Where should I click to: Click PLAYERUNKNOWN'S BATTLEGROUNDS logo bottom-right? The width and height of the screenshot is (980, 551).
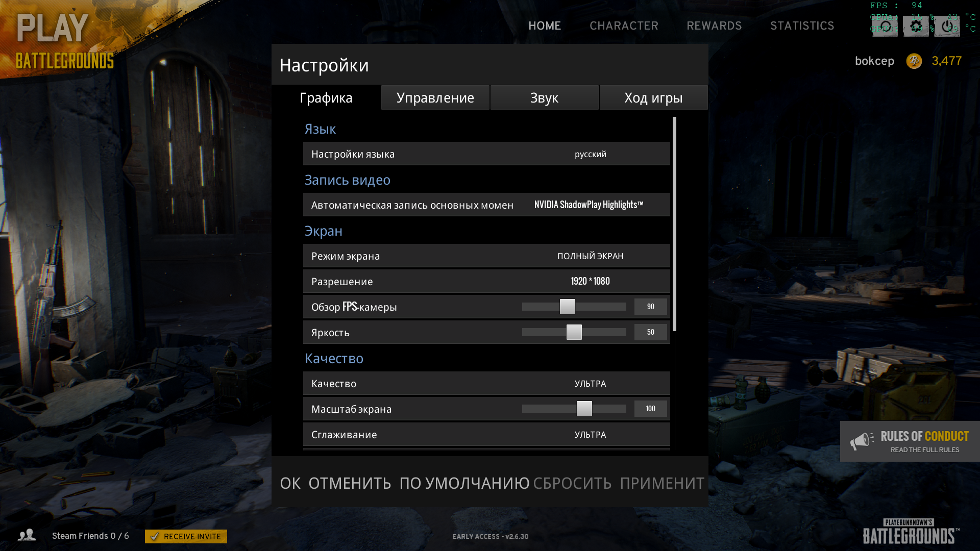click(x=911, y=532)
